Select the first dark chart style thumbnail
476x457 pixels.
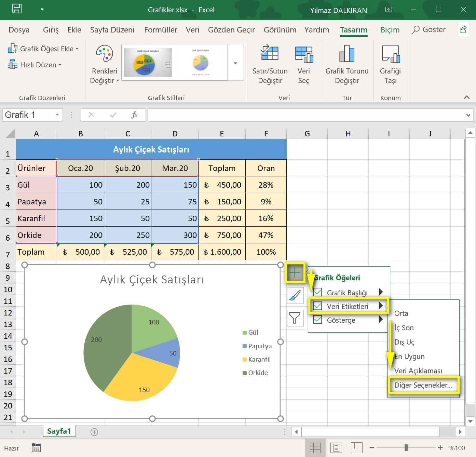point(148,62)
